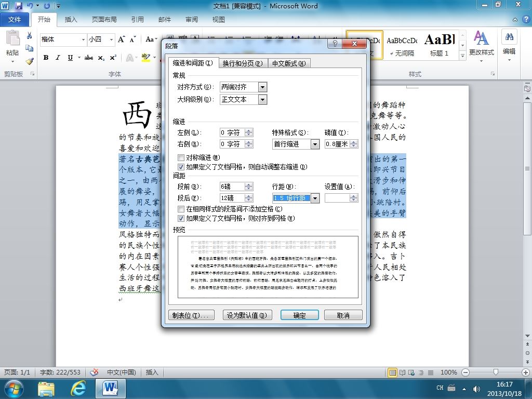The height and width of the screenshot is (399, 532).
Task: Click the Save icon in quick access toolbar
Action: (x=19, y=6)
